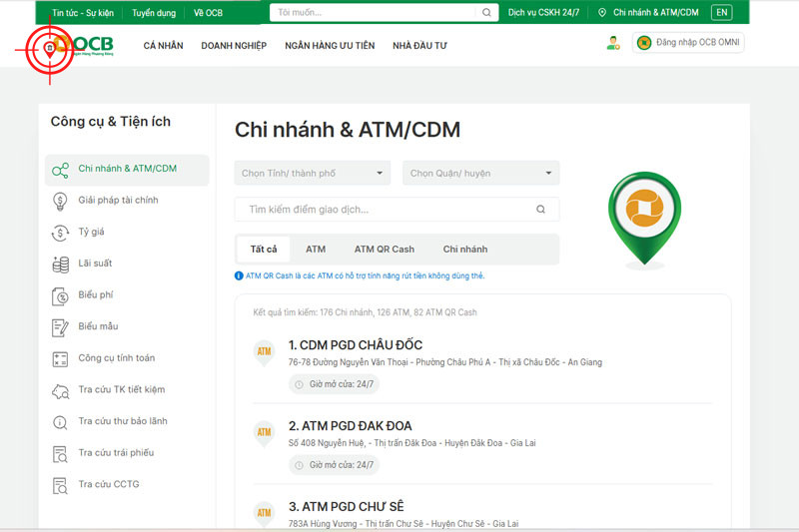Click clock icon in CHÂU ĐỐC opening hours
799x532 pixels.
click(299, 384)
